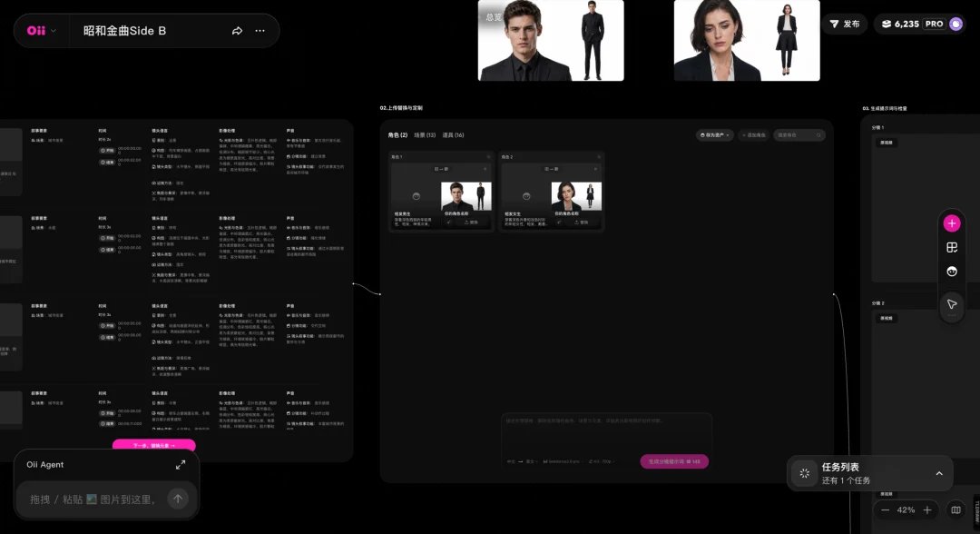Click the 替换 replace button in 角色 1
980x534 pixels.
(x=471, y=222)
